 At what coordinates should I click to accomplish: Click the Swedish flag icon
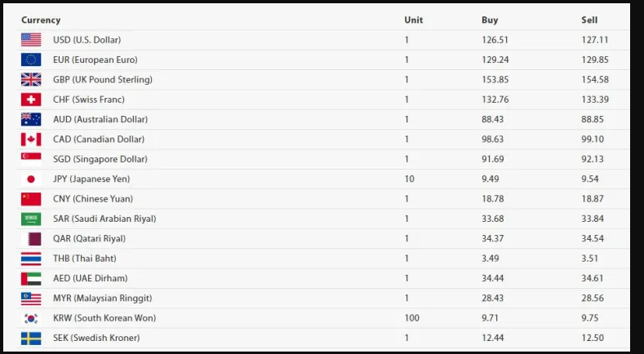click(31, 339)
